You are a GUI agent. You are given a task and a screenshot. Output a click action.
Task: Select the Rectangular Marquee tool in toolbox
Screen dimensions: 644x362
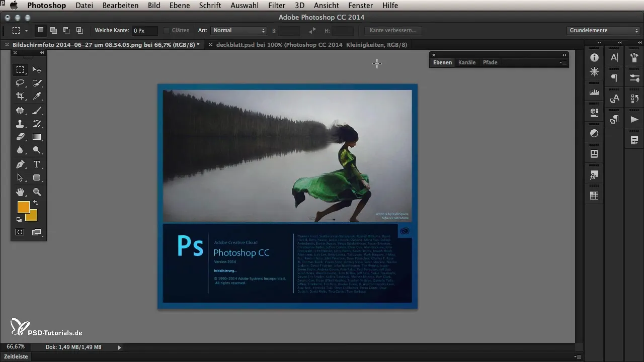click(20, 70)
